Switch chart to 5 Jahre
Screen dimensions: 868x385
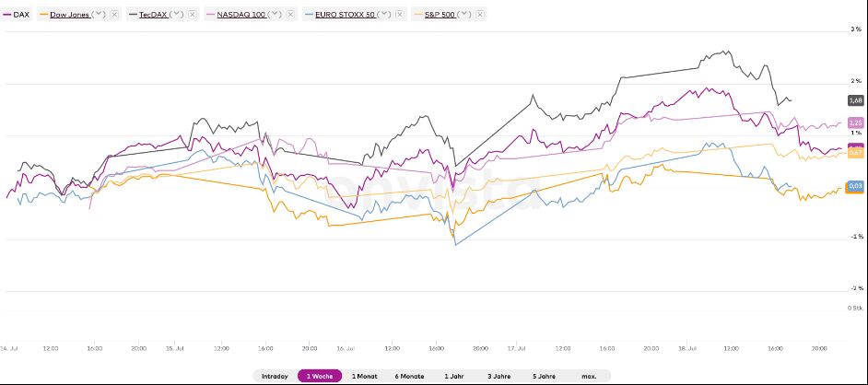[x=545, y=376]
